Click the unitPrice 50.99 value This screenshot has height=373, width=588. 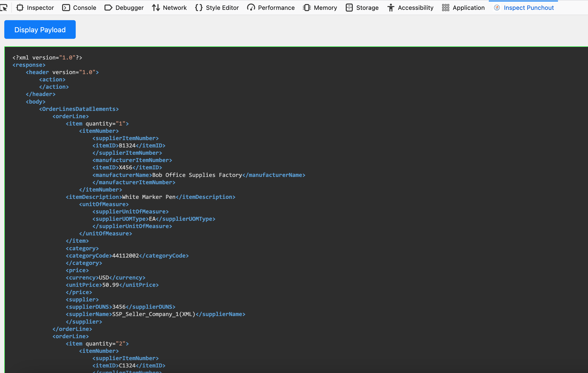coord(110,285)
